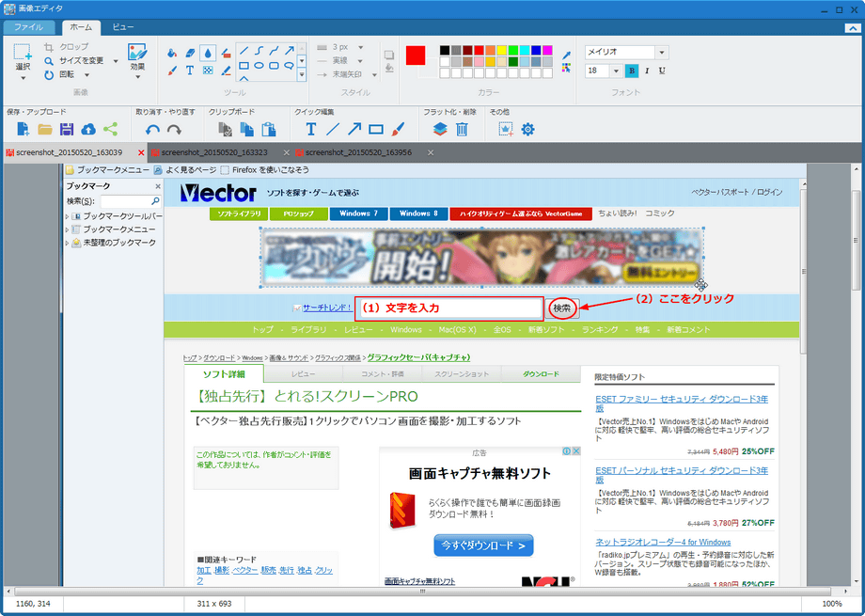Pick the eyedropper color sampler
This screenshot has height=616, width=865.
pos(566,55)
